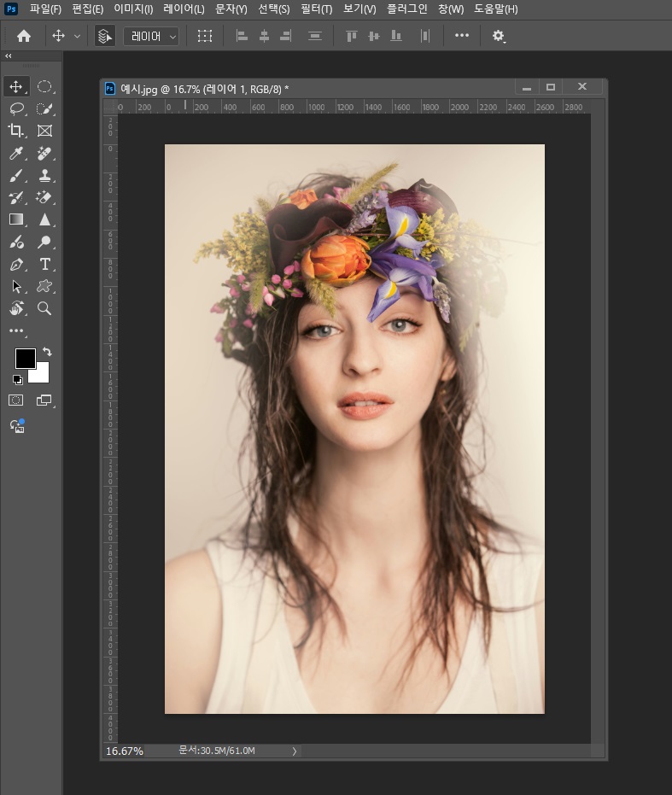Toggle Quick Mask mode
This screenshot has height=795, width=672.
(15, 400)
